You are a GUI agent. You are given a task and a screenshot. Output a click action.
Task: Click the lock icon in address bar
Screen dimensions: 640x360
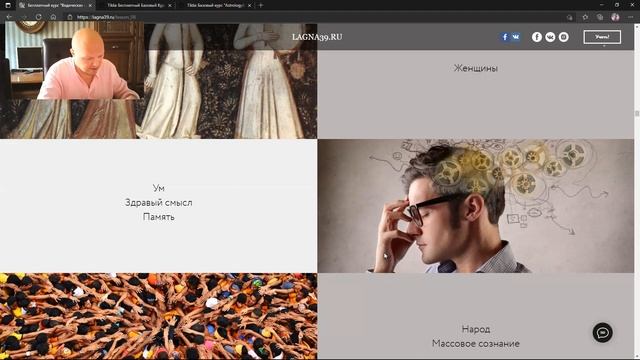(70, 17)
